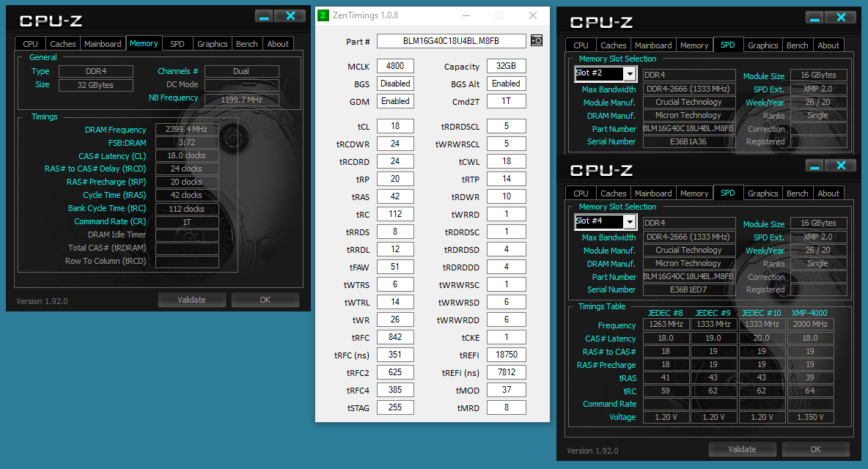This screenshot has width=868, height=469.
Task: Open the SPD tab in left CPU-Z window
Action: click(177, 44)
